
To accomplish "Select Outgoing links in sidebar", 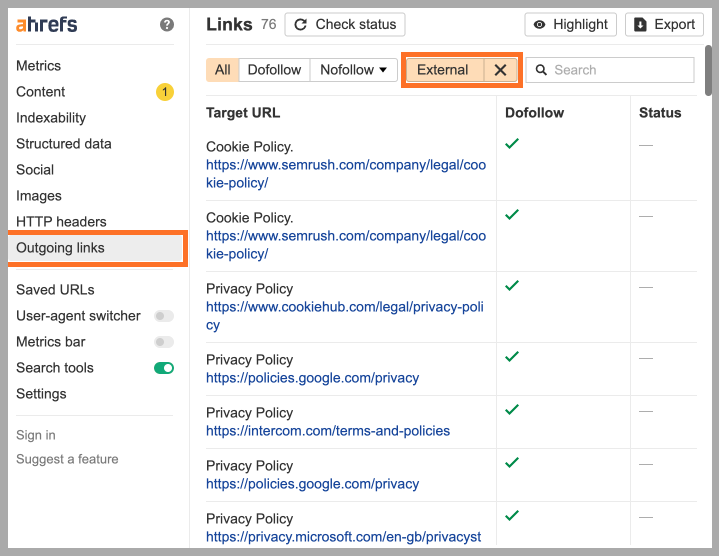I will coord(97,248).
